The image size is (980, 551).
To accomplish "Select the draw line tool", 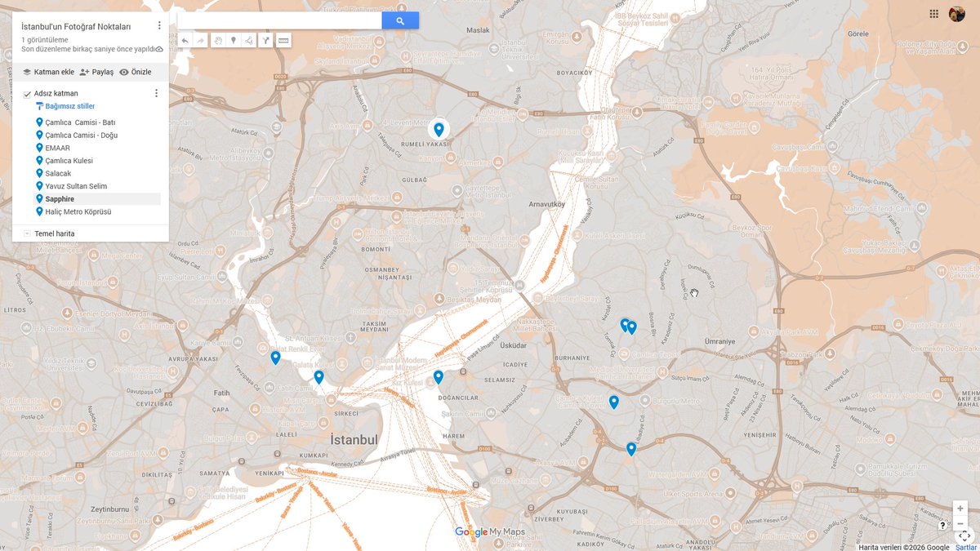I will point(249,40).
